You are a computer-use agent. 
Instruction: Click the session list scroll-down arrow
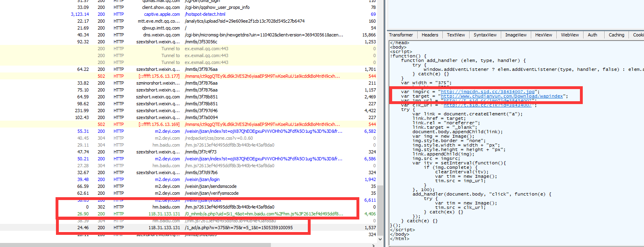pos(380,239)
